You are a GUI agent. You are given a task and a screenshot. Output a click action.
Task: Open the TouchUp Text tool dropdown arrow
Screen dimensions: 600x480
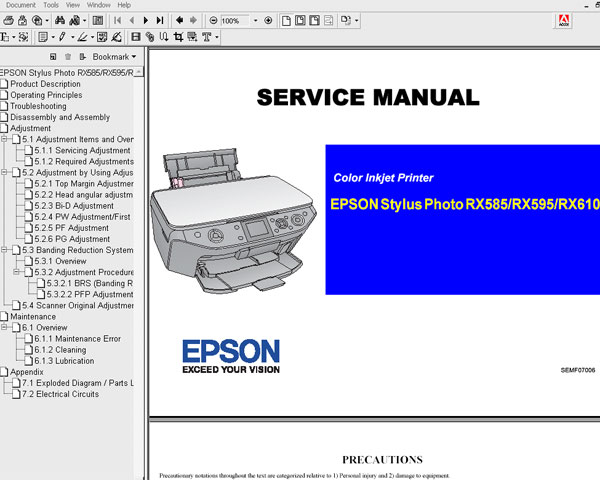[x=217, y=37]
